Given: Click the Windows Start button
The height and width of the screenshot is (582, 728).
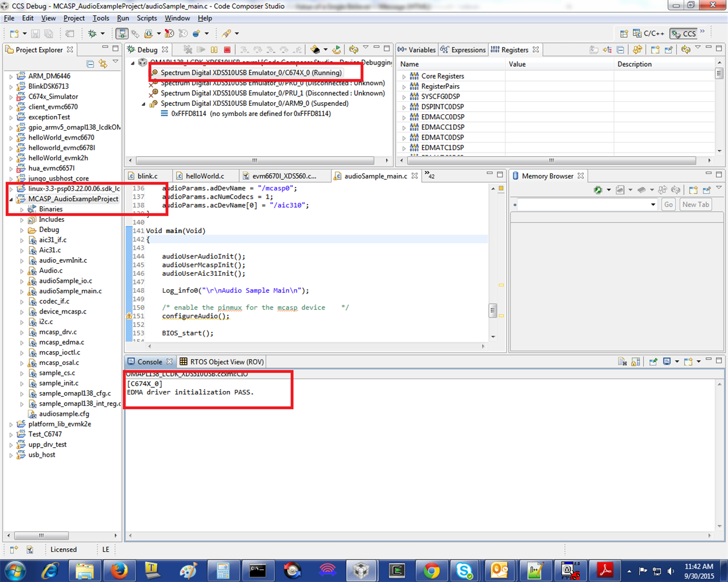Looking at the screenshot, I should coord(15,571).
